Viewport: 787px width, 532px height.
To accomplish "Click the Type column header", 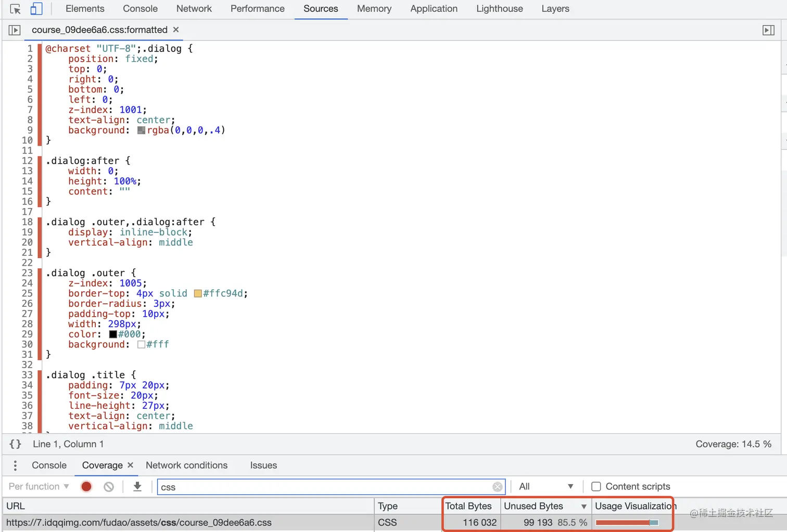I will coord(408,506).
